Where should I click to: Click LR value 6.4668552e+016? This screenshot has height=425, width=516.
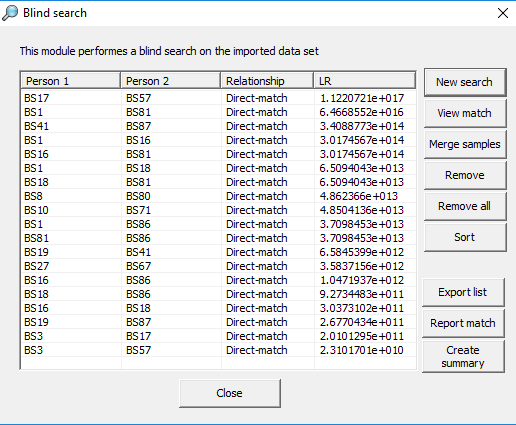pyautogui.click(x=362, y=112)
